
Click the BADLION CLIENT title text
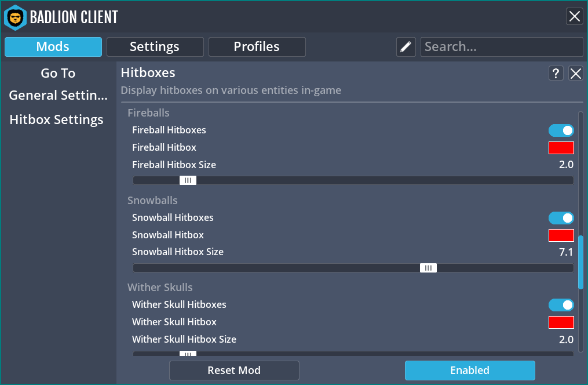click(x=74, y=17)
